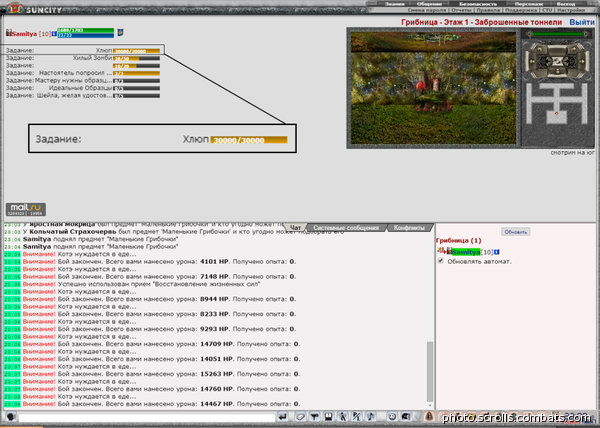Step left with the left navigation arrow

click(532, 60)
